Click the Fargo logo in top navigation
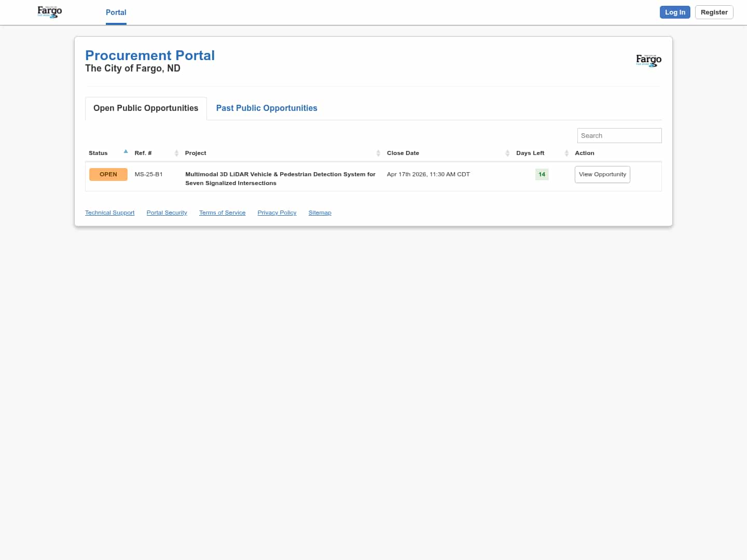This screenshot has height=560, width=747. [x=50, y=12]
